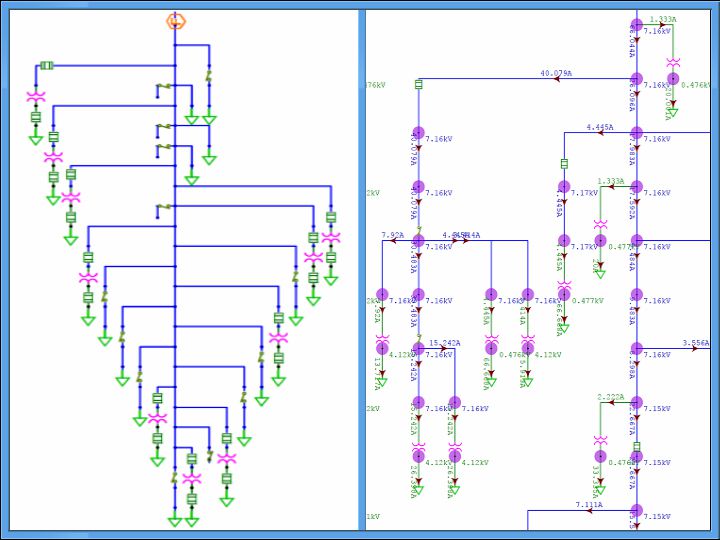Select the switch at the 40.079A branch end
The height and width of the screenshot is (540, 720).
pyautogui.click(x=419, y=85)
